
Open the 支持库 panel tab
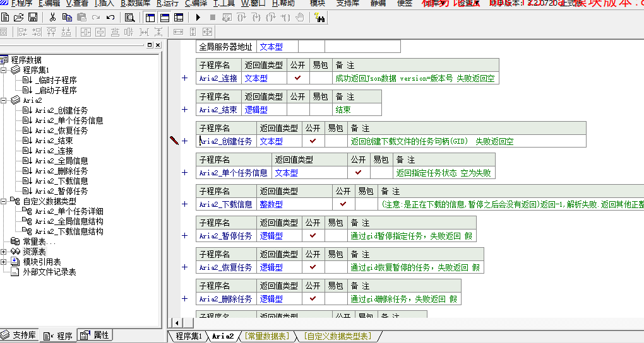click(x=20, y=335)
